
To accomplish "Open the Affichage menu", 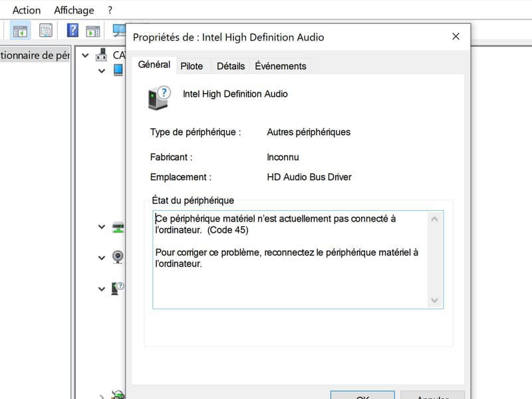I will click(74, 10).
